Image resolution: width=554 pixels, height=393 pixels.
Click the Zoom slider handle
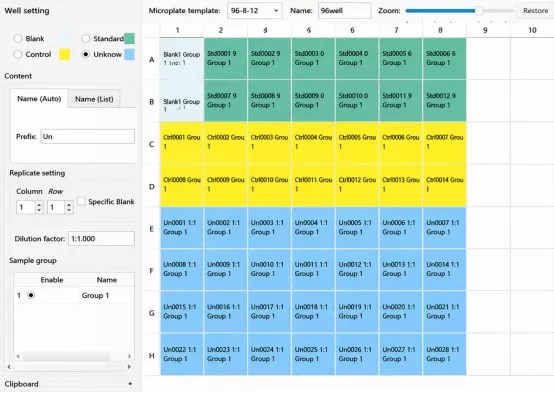(478, 11)
